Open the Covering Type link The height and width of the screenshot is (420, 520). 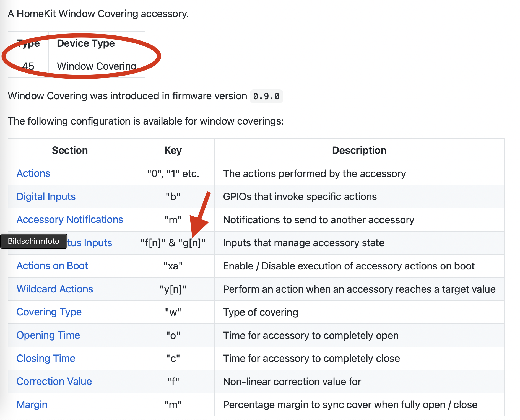click(49, 312)
